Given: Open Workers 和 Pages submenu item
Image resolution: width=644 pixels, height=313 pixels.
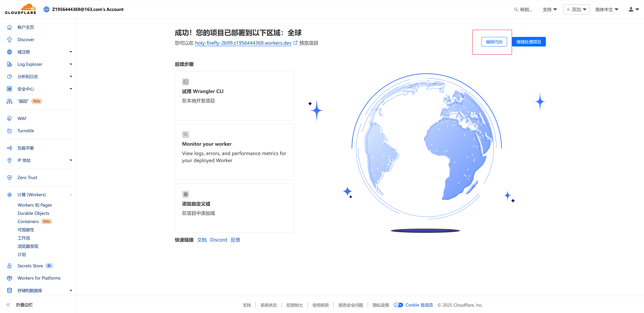Looking at the screenshot, I should point(35,205).
